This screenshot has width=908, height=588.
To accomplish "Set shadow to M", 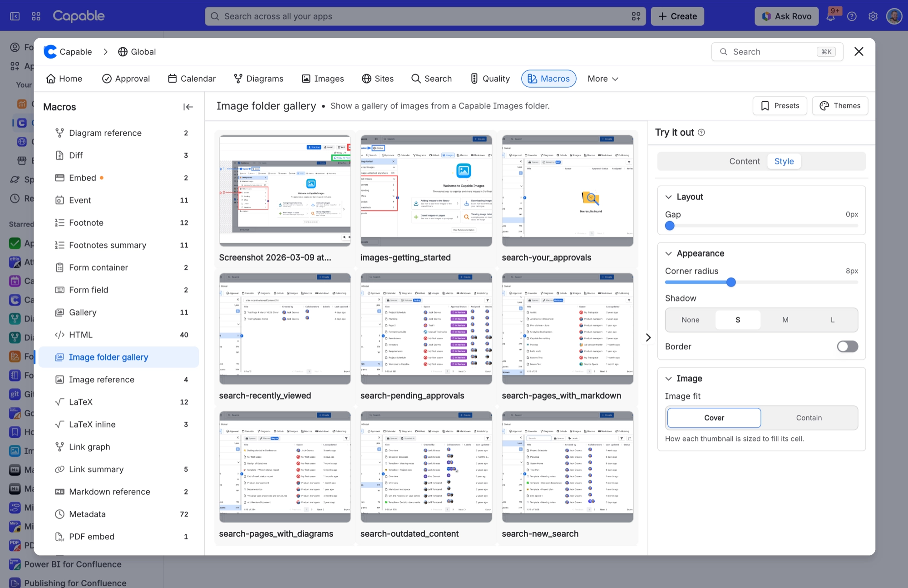I will (x=785, y=320).
